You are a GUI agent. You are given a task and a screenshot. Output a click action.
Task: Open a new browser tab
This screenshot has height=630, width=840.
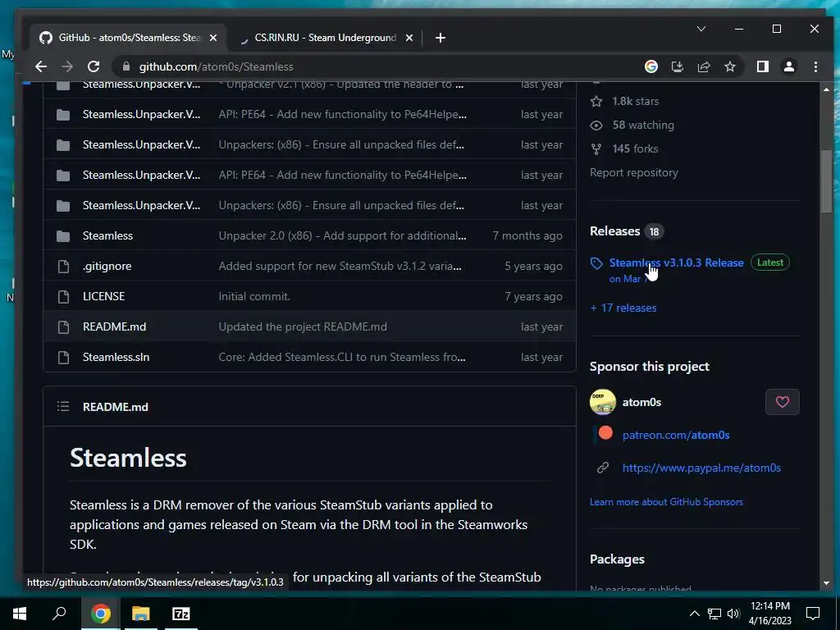point(441,38)
